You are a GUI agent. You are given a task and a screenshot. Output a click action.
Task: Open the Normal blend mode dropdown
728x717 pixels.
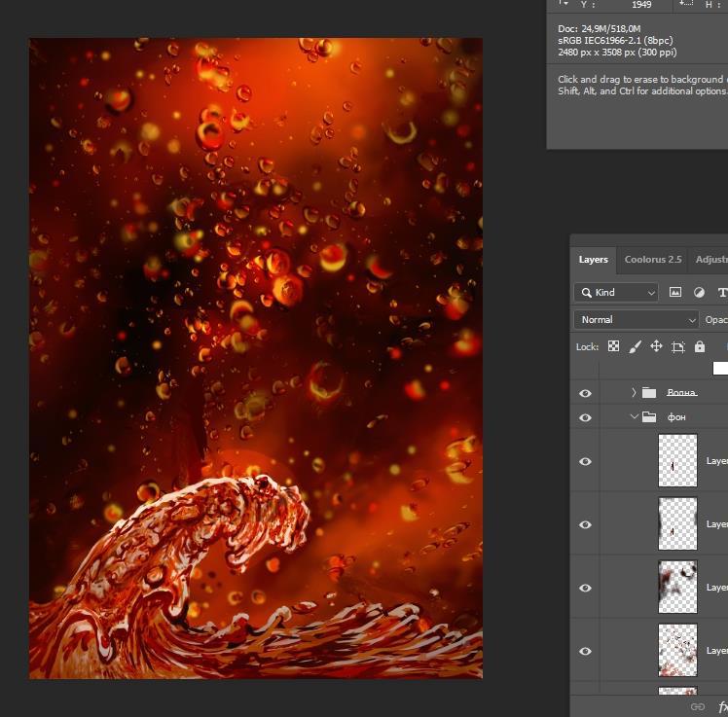[637, 319]
